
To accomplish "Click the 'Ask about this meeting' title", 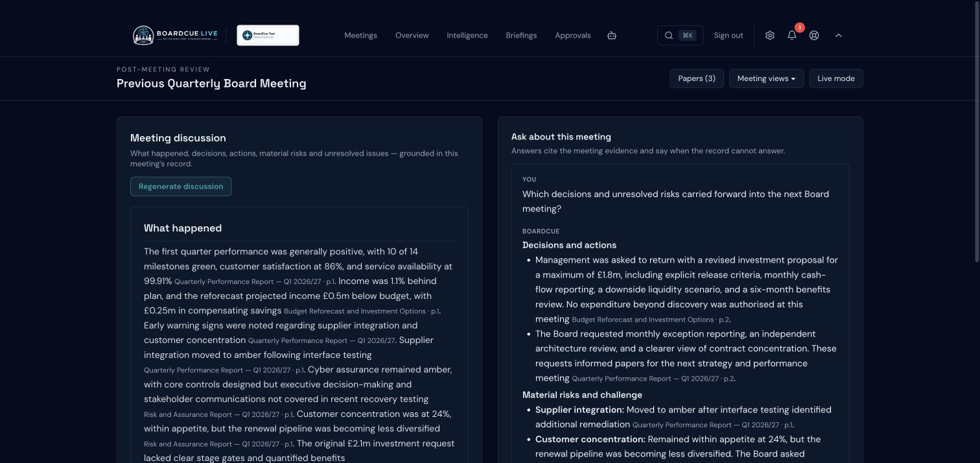I will 561,137.
